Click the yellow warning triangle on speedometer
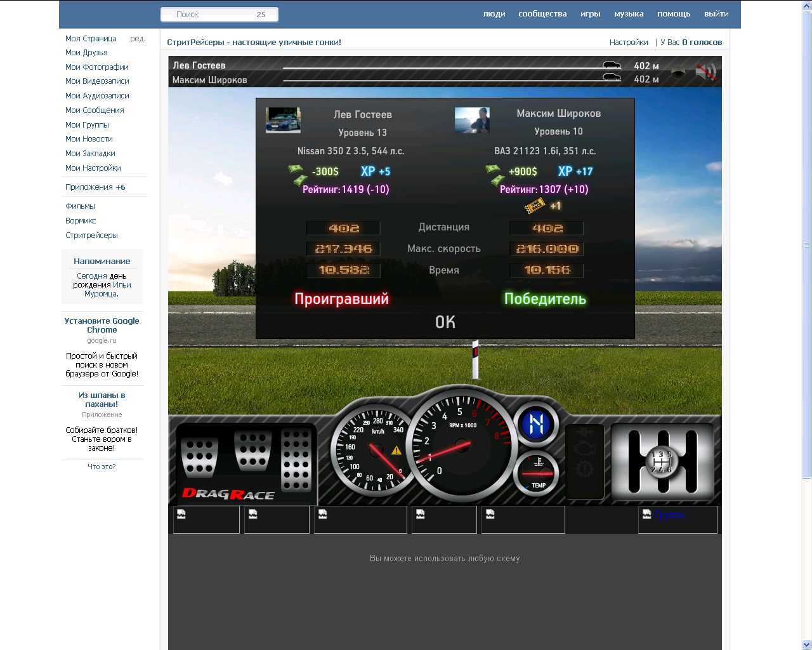The width and height of the screenshot is (812, 650). (x=396, y=450)
